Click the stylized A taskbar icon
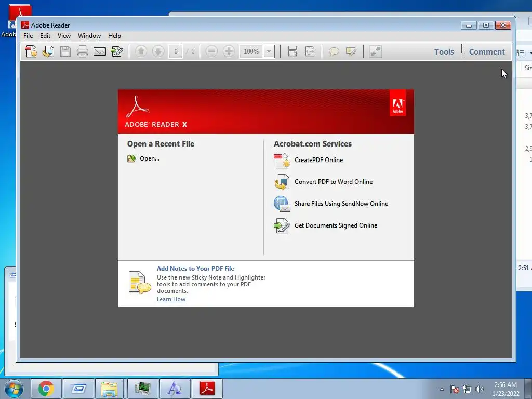 click(175, 389)
